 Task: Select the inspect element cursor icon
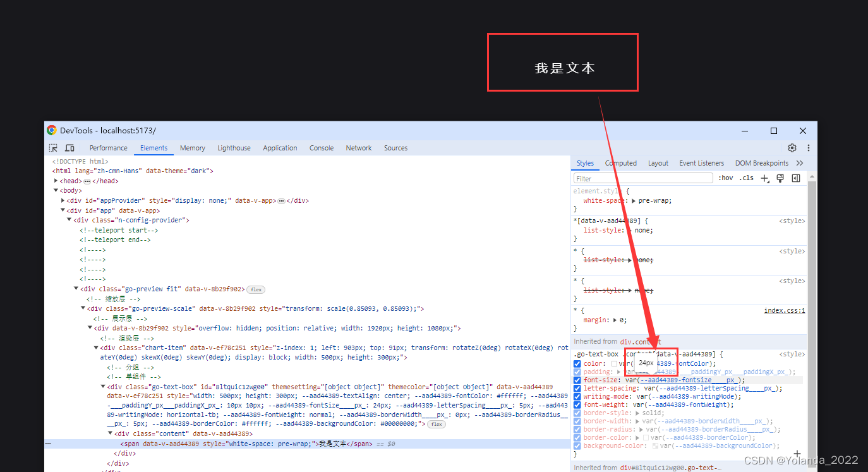53,147
